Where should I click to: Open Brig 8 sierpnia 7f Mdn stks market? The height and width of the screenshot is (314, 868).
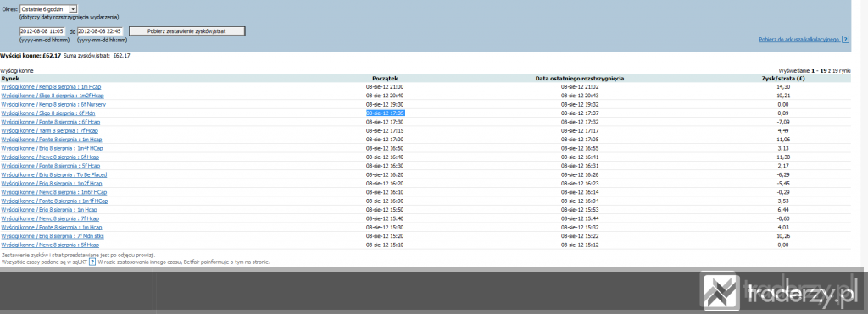pyautogui.click(x=53, y=236)
